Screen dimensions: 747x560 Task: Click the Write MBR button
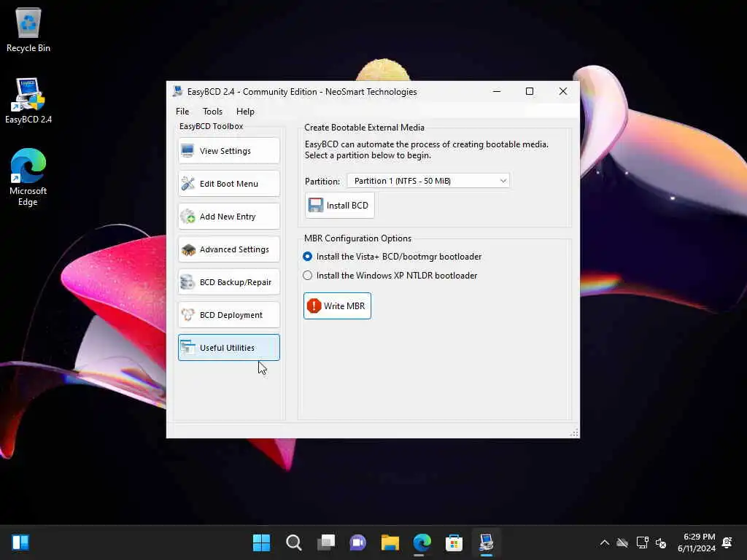tap(337, 306)
